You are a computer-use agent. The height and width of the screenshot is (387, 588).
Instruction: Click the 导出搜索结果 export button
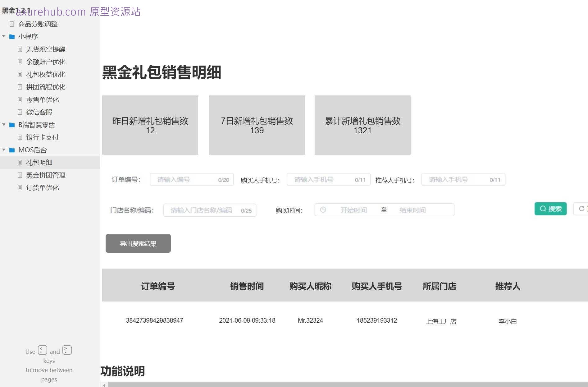tap(138, 243)
